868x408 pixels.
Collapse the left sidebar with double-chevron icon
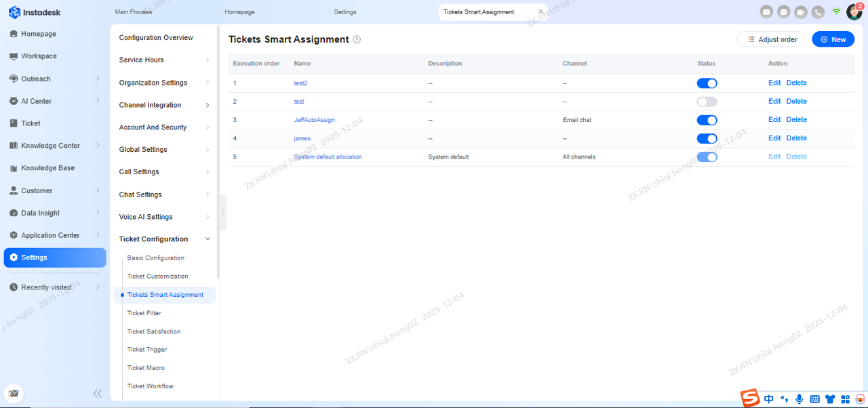(x=98, y=393)
